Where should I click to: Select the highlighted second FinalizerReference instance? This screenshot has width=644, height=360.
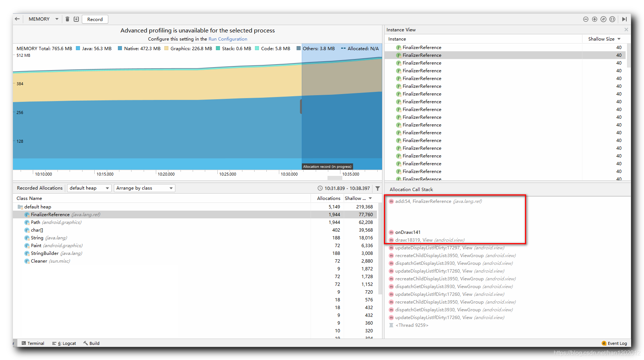pos(505,55)
